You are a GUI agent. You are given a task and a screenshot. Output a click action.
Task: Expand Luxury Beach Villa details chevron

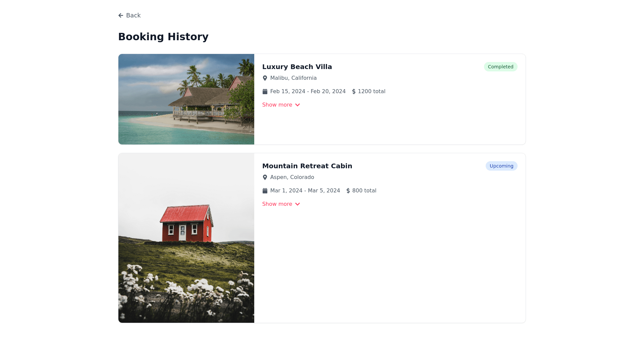coord(298,105)
